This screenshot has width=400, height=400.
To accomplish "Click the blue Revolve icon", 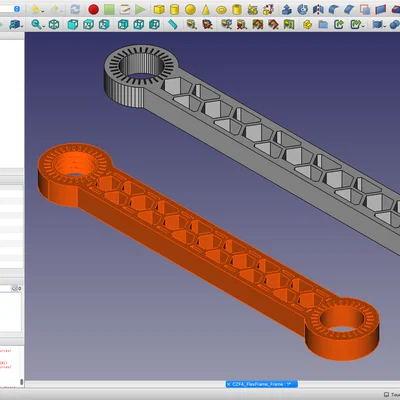I will pyautogui.click(x=302, y=9).
